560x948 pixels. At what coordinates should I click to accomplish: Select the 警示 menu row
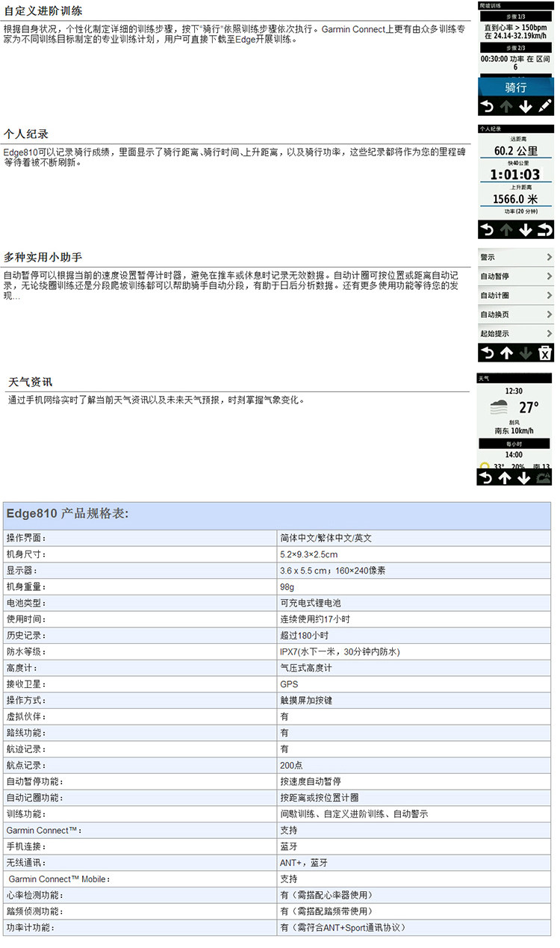(516, 257)
